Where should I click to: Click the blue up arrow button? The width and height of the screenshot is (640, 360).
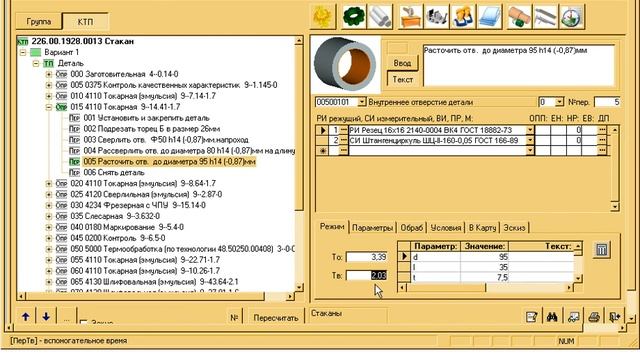click(x=26, y=316)
